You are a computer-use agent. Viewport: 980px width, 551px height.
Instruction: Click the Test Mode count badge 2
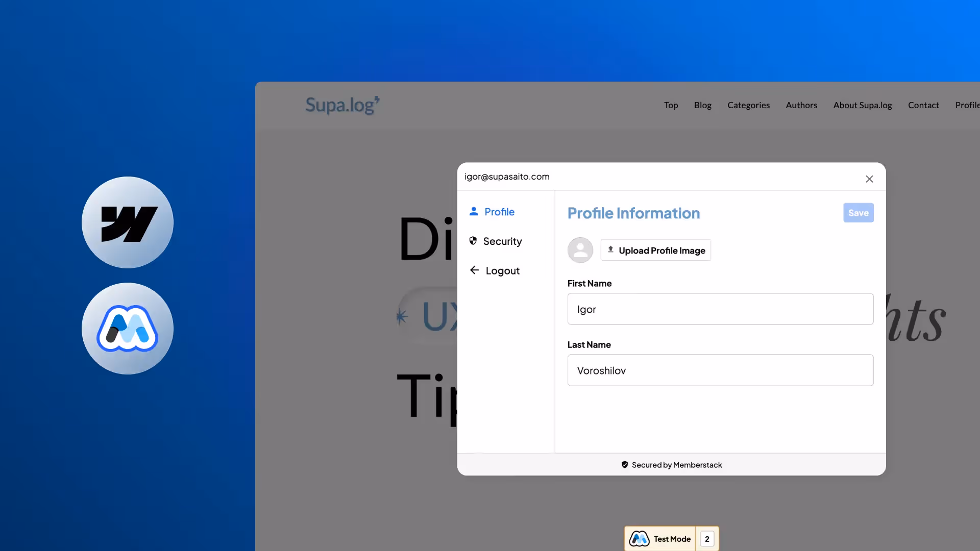point(707,539)
